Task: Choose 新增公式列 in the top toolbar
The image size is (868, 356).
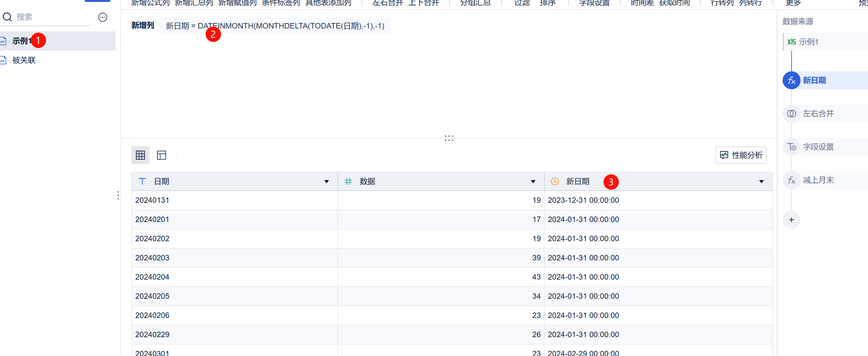Action: (150, 3)
